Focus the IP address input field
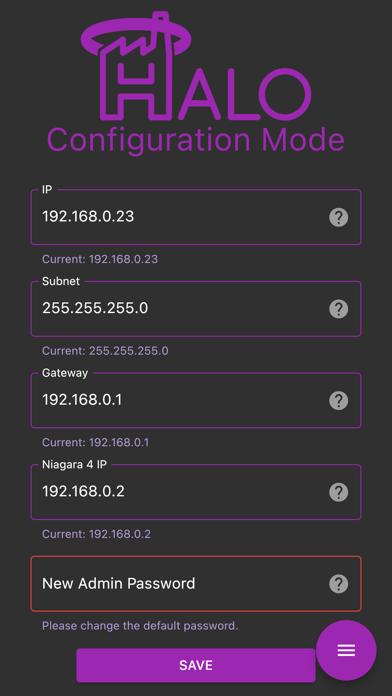Viewport: 392px width, 696px height. point(196,217)
